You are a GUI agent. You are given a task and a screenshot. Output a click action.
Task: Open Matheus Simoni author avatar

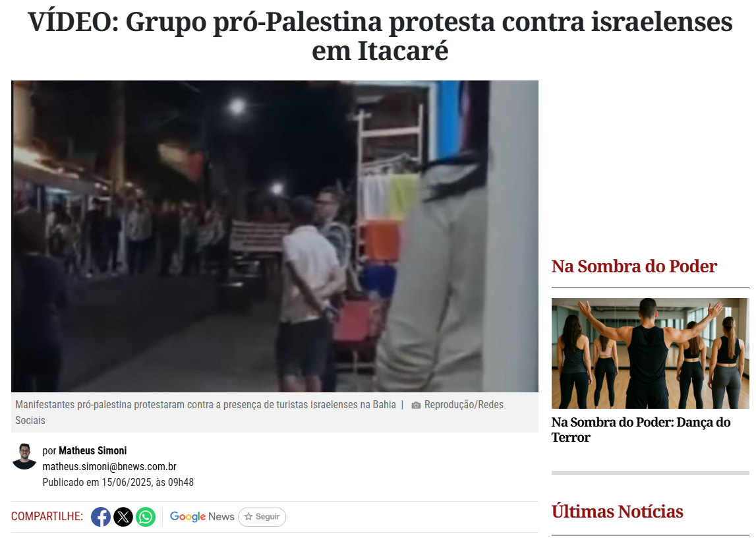tap(24, 456)
